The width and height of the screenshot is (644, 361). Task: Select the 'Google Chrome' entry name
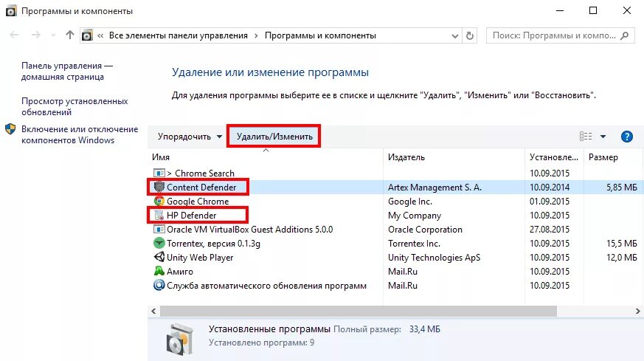tap(198, 201)
